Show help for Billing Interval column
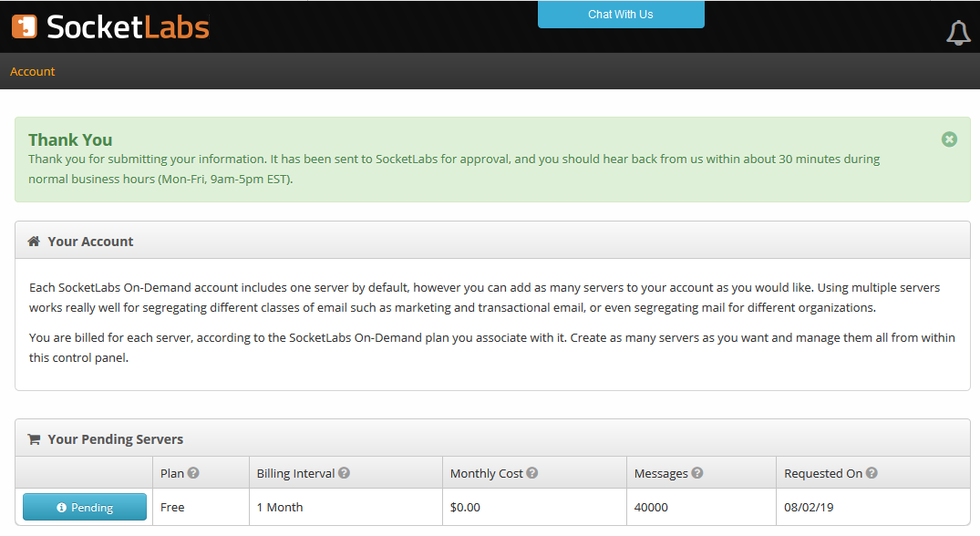This screenshot has height=536, width=980. pos(344,473)
